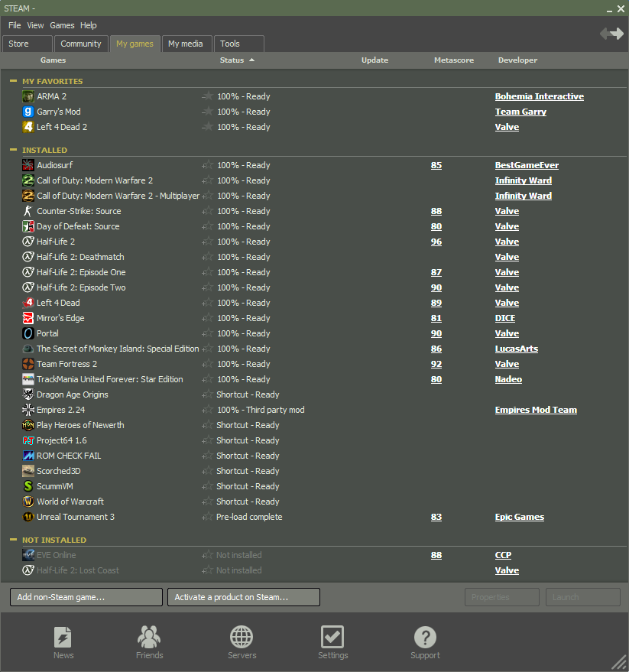The height and width of the screenshot is (672, 629).
Task: Open the Settings icon
Action: coord(332,642)
